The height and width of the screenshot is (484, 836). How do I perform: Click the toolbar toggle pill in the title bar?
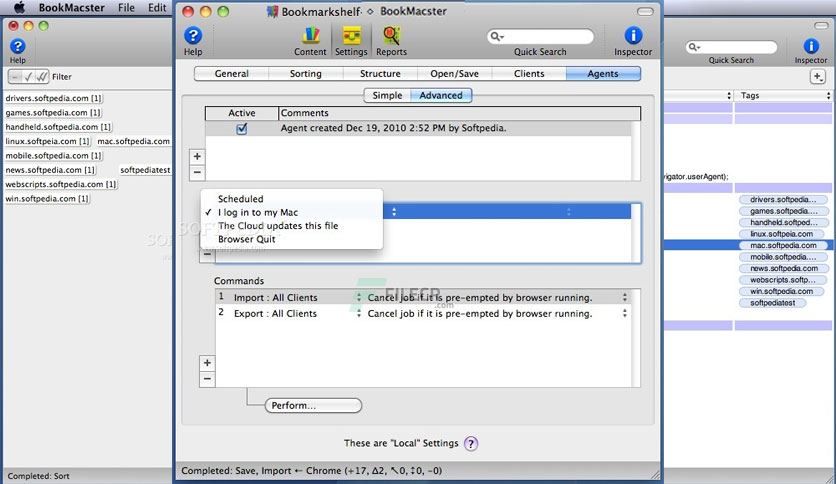pyautogui.click(x=645, y=11)
